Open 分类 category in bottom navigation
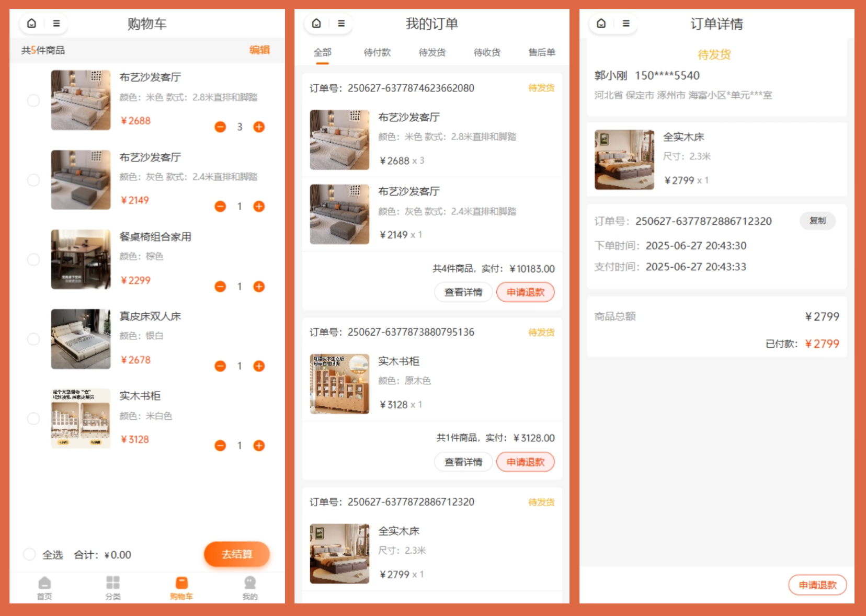The image size is (866, 616). click(x=113, y=587)
